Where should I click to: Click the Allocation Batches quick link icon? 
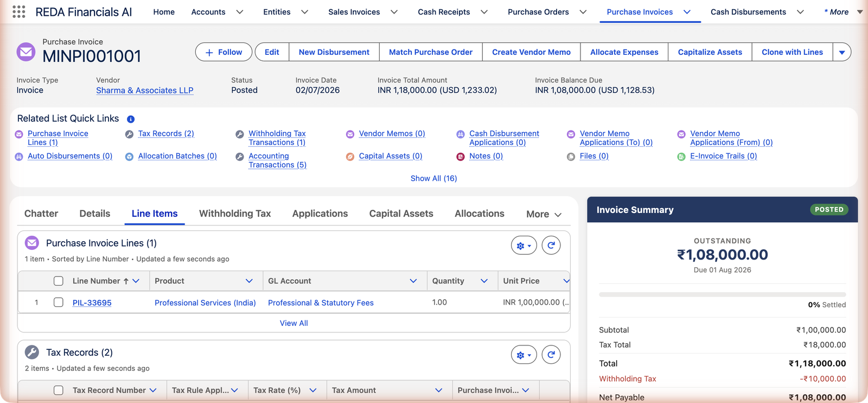click(129, 156)
